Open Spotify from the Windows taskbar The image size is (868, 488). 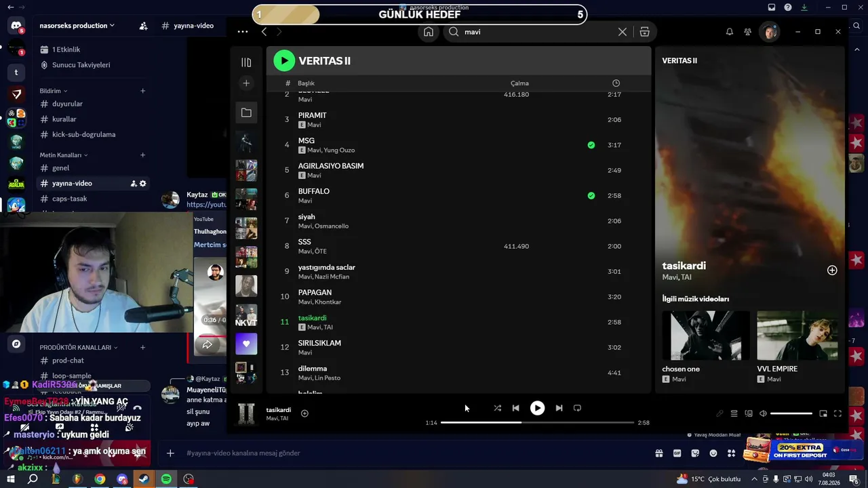click(166, 479)
